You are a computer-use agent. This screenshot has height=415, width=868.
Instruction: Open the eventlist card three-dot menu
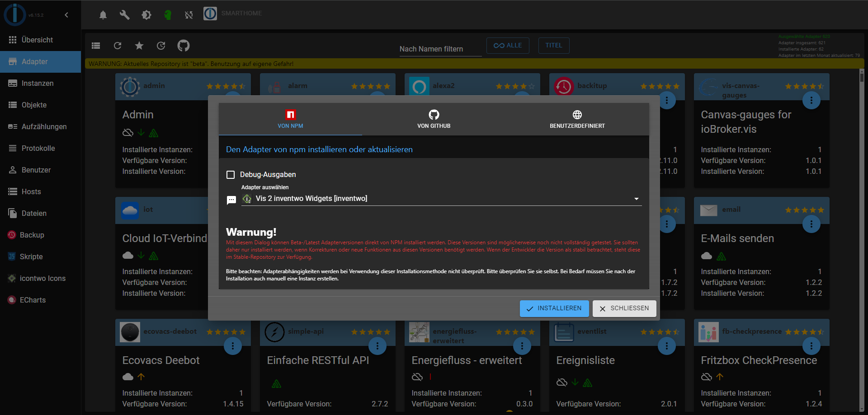[x=667, y=346]
